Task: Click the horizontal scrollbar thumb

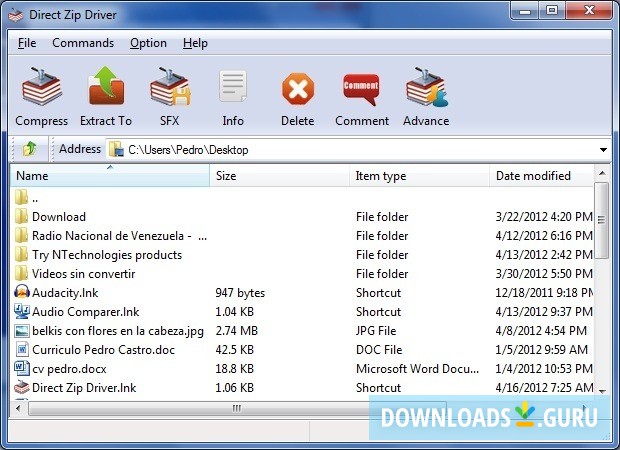Action: [x=237, y=408]
